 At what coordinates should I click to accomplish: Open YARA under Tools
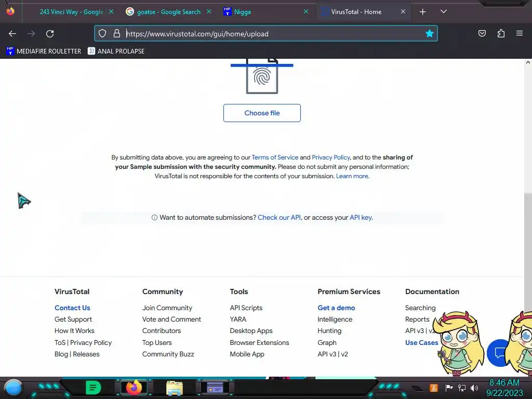[238, 320]
